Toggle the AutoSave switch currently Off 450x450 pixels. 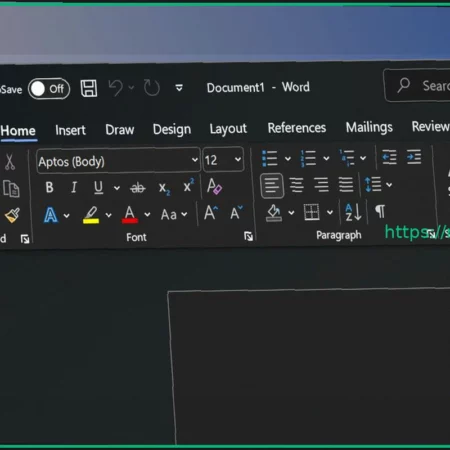click(x=49, y=89)
